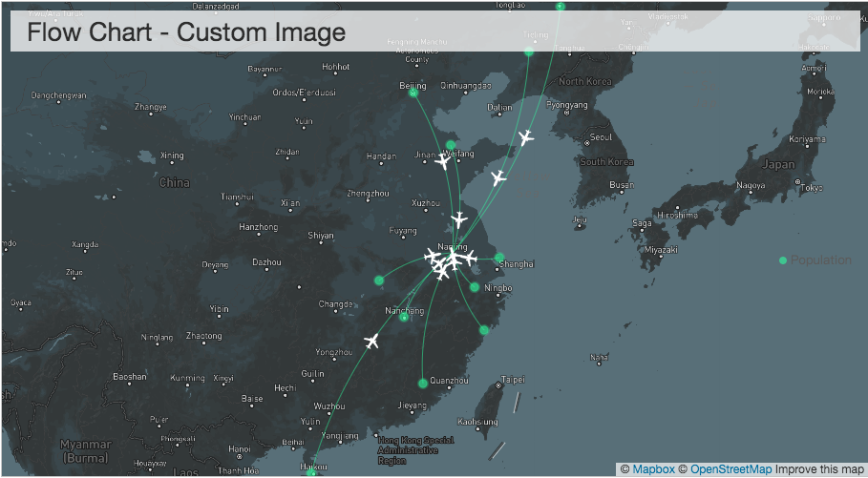Click the green dot at Nanchang
868x478 pixels.
pos(404,318)
